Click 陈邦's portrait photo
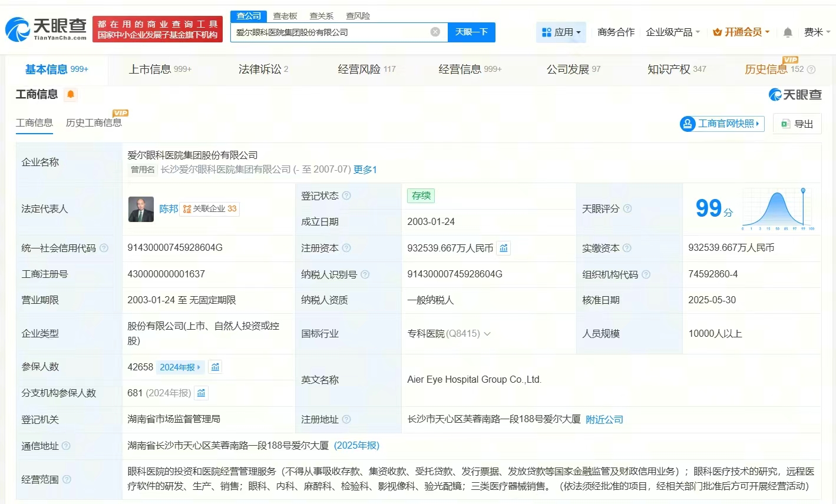 click(x=141, y=209)
